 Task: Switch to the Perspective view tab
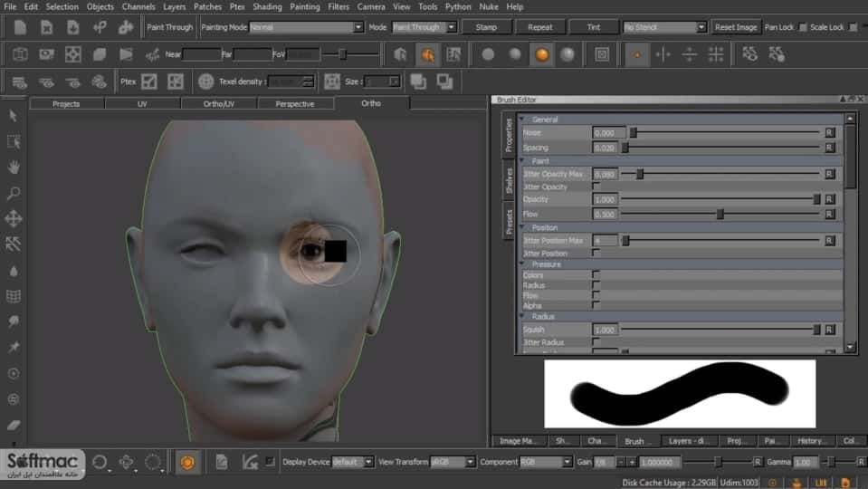click(x=295, y=103)
